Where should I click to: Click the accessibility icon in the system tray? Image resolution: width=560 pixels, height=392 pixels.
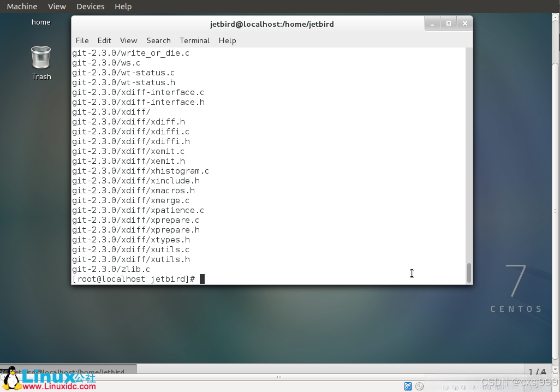(x=408, y=386)
